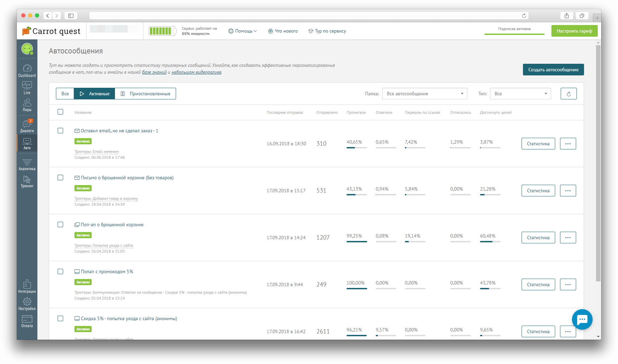Screen dimensions: 618x364
Task: Open message Поп-ап о брошенной корзине
Action: pyautogui.click(x=112, y=225)
